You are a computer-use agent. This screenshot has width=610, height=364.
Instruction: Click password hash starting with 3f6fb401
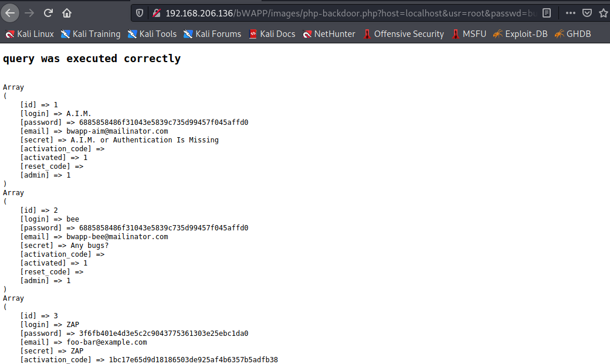164,334
